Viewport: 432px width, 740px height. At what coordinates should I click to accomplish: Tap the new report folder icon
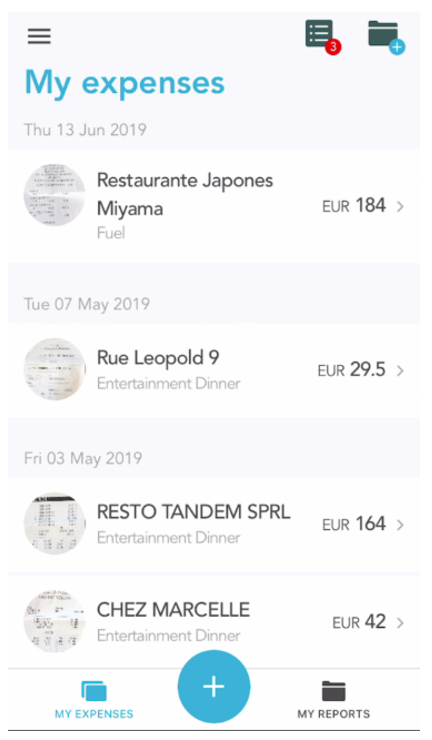[383, 34]
